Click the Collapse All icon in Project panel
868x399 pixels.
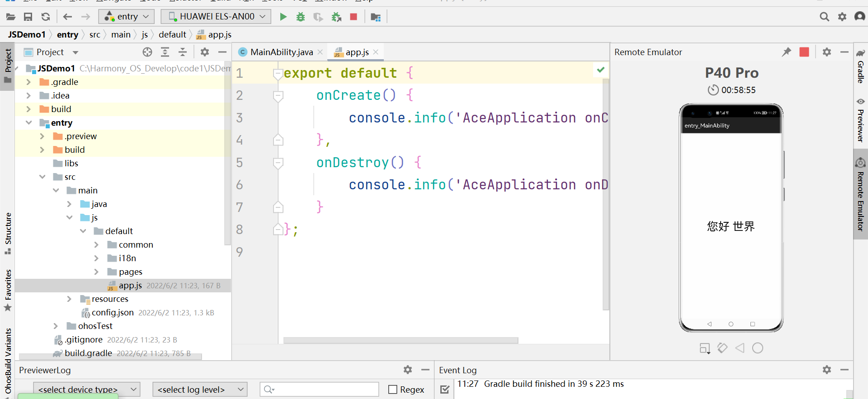click(183, 52)
